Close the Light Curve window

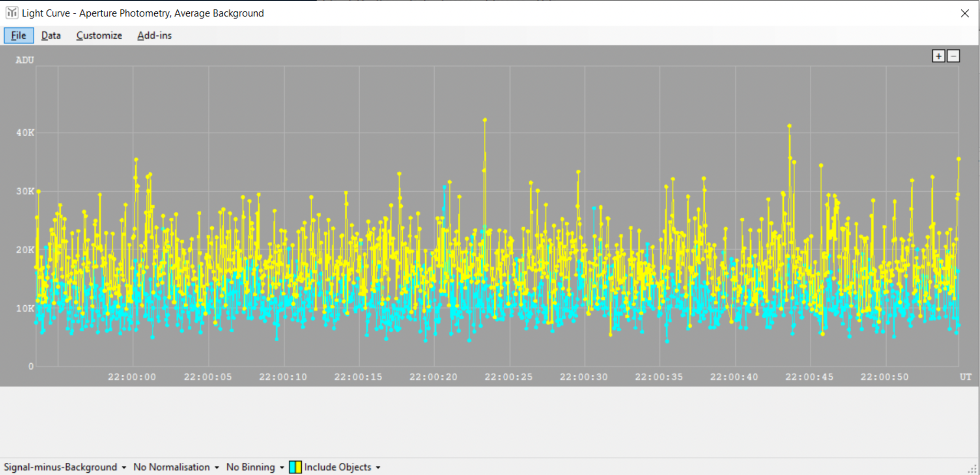(x=965, y=13)
